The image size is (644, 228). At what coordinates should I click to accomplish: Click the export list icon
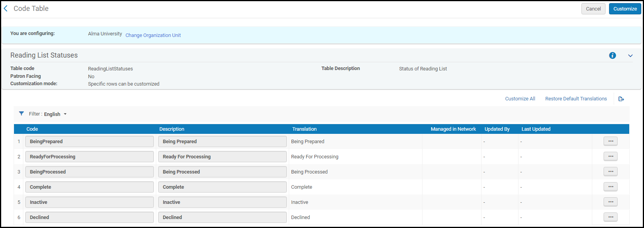click(621, 99)
